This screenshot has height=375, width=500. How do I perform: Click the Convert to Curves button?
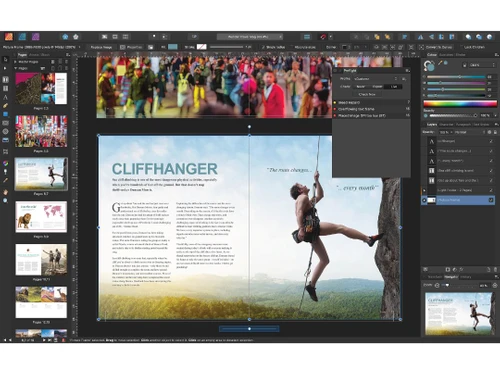[x=436, y=47]
